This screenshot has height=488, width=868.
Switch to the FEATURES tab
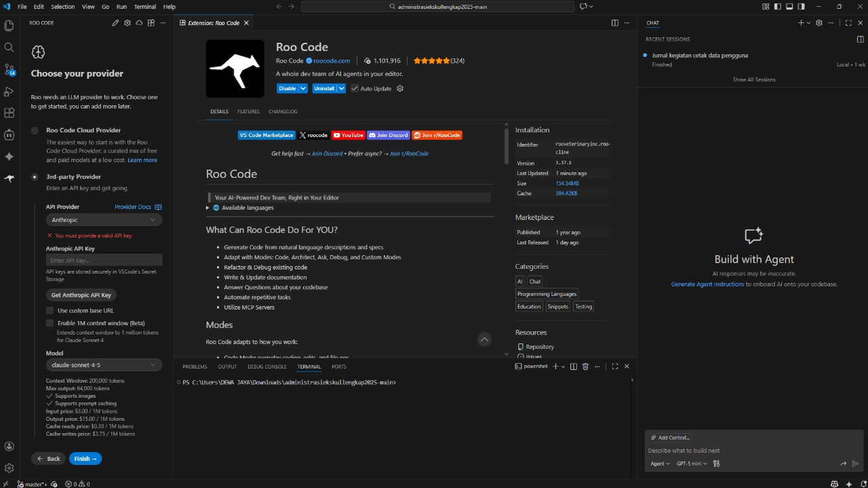pos(248,111)
